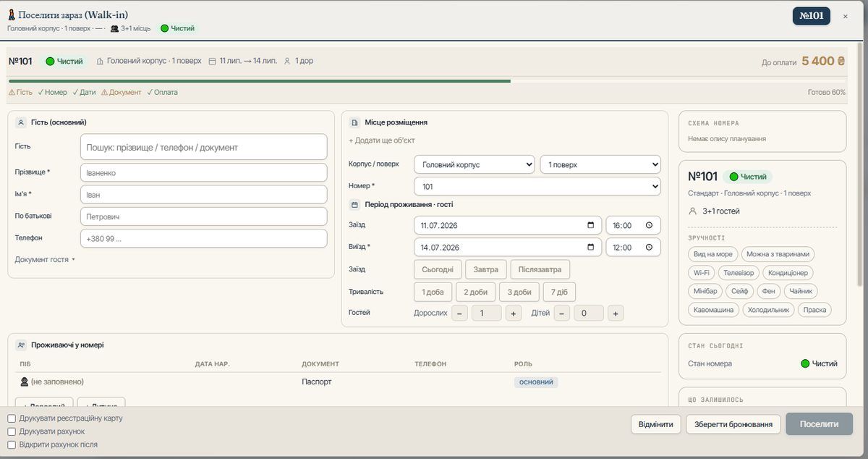Increase the adults (Дорослих) count
Viewport: 868px width, 459px height.
pyautogui.click(x=513, y=313)
